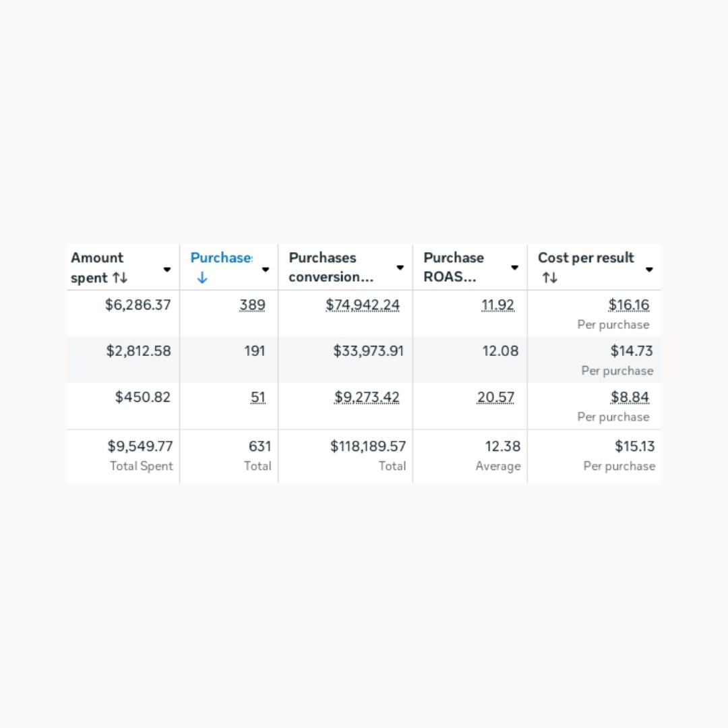Open the $74,942.24 conversion value link

pyautogui.click(x=363, y=305)
